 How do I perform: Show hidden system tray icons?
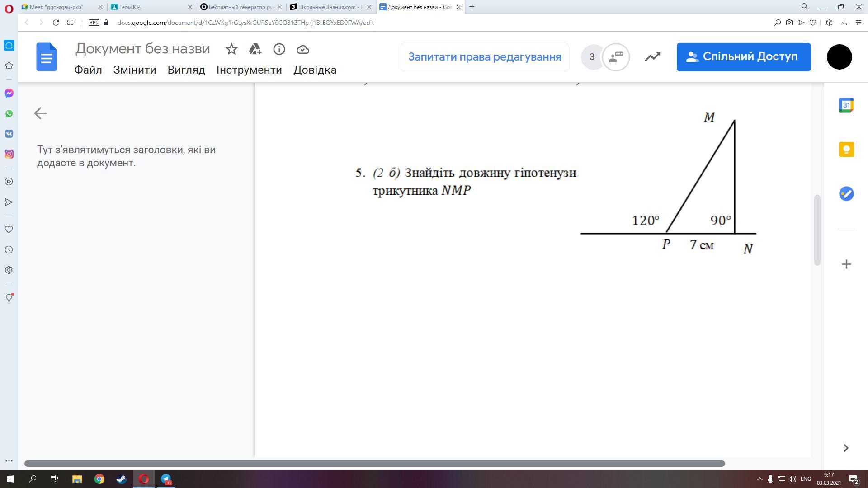[x=759, y=479]
